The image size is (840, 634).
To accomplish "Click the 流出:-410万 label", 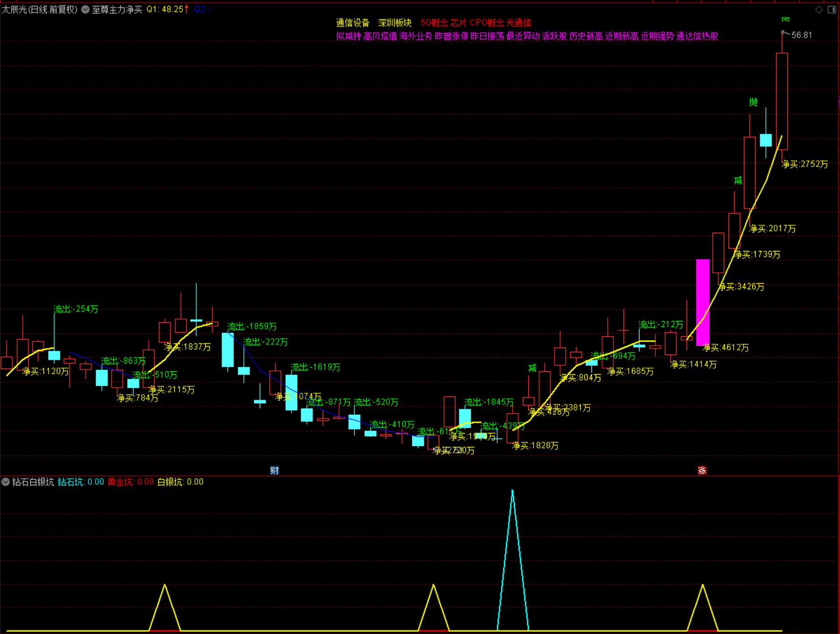I will tap(392, 425).
